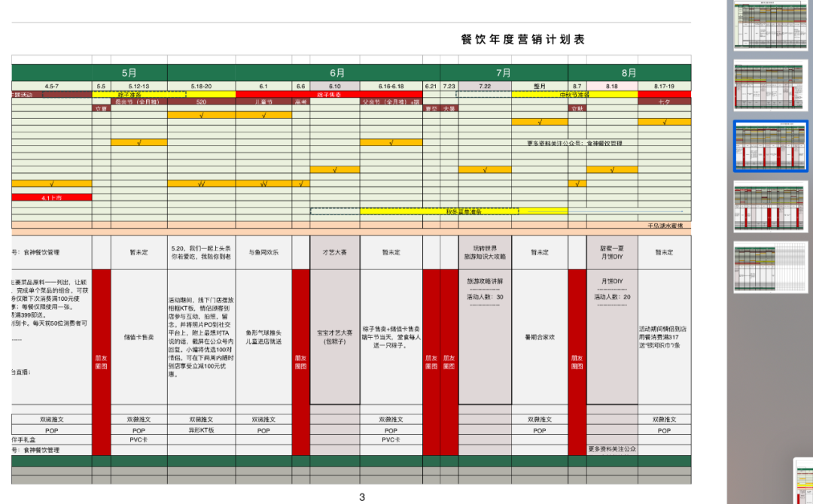Select the date cell 5.18-20

point(201,86)
